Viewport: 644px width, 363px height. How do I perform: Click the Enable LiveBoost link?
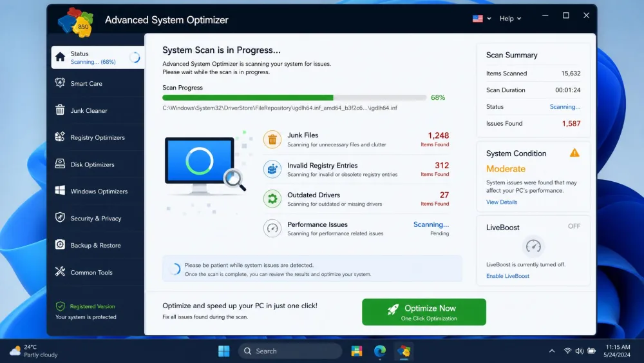click(507, 276)
